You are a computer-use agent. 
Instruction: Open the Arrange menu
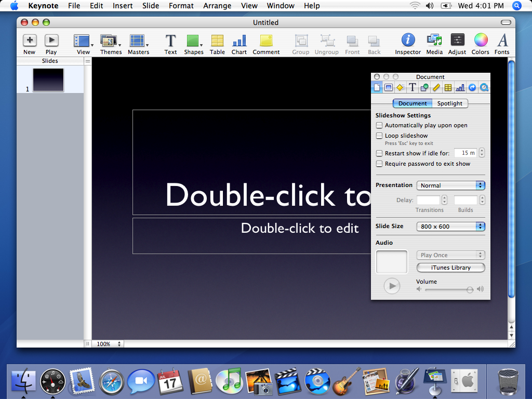click(x=217, y=6)
